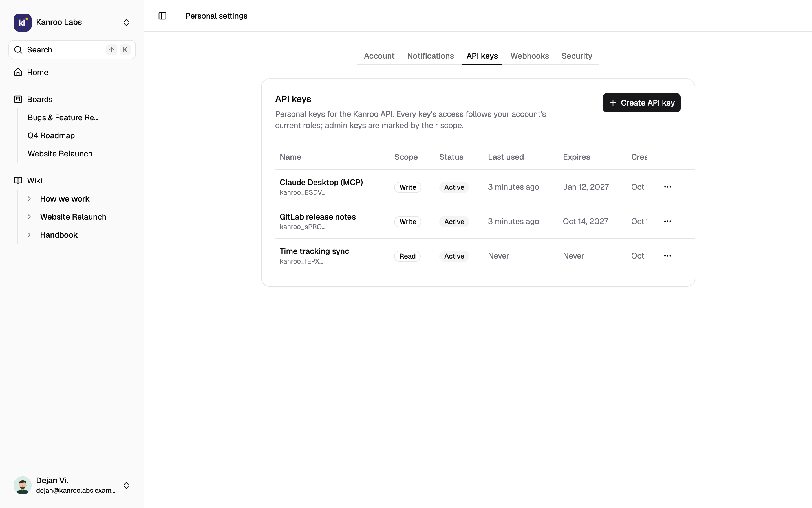Image resolution: width=812 pixels, height=508 pixels.
Task: Open the Website Relaunch board
Action: [x=60, y=154]
